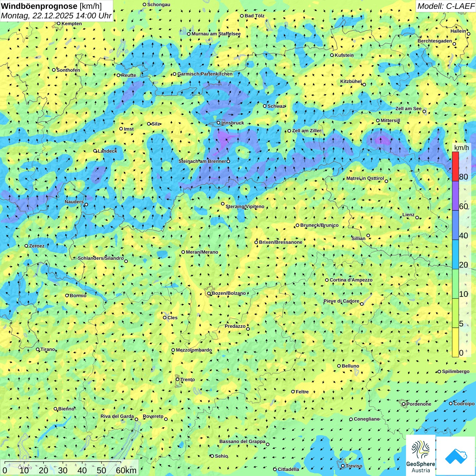
Task: Select the light blue 20–40 legend color
Action: point(455,254)
